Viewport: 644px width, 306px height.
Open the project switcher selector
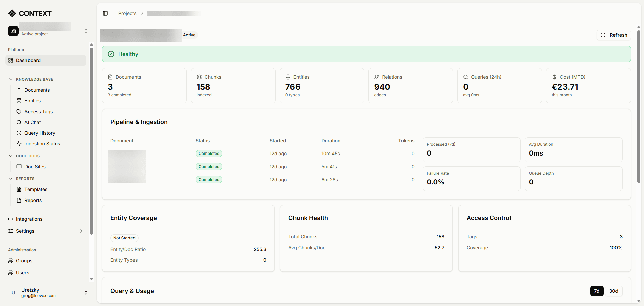(x=86, y=31)
